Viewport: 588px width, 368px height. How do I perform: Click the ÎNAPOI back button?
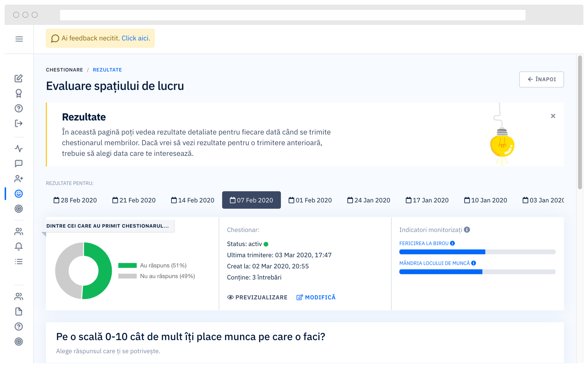click(541, 79)
